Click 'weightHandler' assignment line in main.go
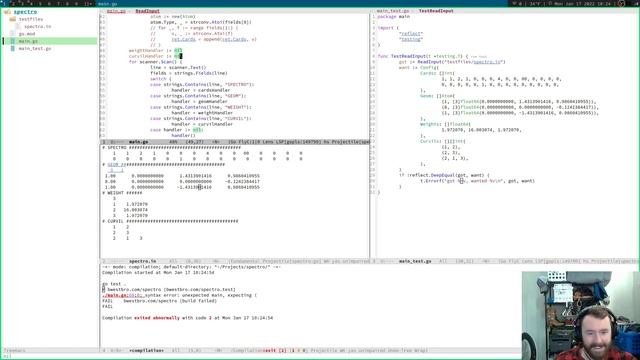Image resolution: width=640 pixels, height=360 pixels. [155, 51]
